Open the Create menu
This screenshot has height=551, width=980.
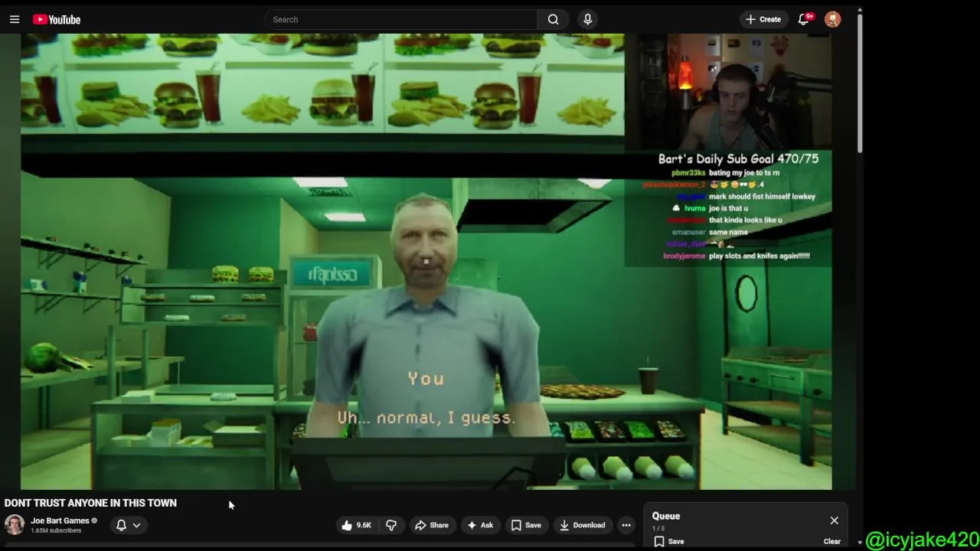coord(763,19)
